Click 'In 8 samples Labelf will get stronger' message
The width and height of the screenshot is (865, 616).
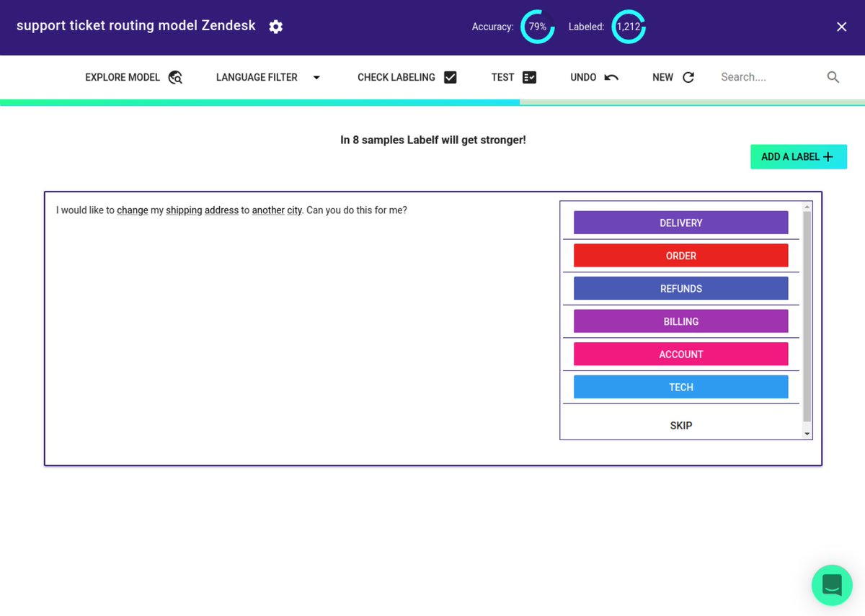point(433,140)
